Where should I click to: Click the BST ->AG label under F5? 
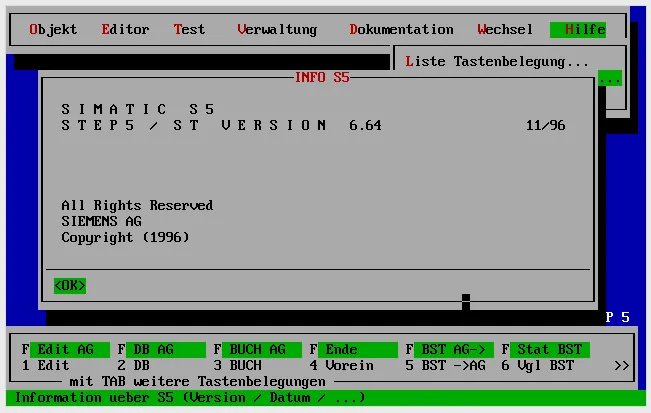pyautogui.click(x=453, y=366)
